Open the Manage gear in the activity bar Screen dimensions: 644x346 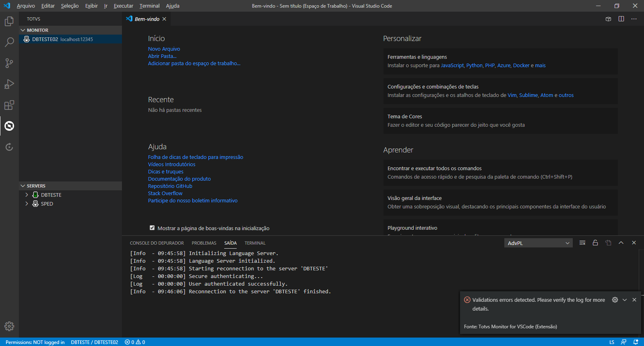[x=9, y=326]
